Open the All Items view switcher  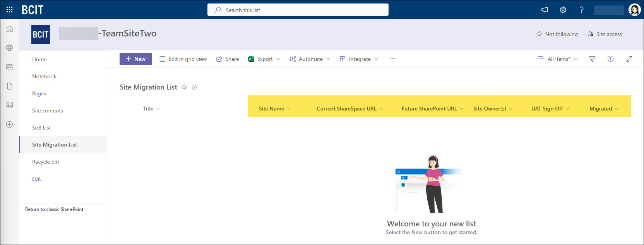coord(558,59)
